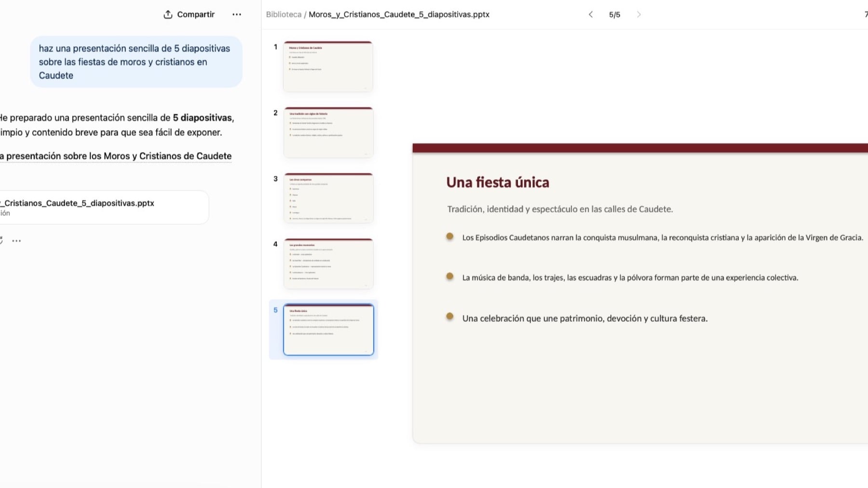Select slide 3 thumbnail

coord(328,198)
